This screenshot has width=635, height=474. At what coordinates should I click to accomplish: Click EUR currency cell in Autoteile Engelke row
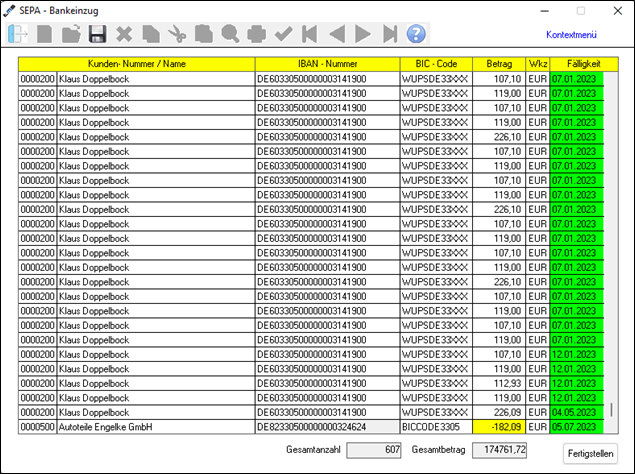pos(538,427)
